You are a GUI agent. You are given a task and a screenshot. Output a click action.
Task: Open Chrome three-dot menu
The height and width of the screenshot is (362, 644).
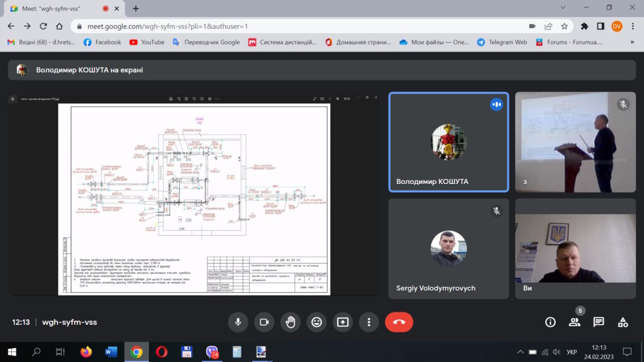pyautogui.click(x=633, y=26)
